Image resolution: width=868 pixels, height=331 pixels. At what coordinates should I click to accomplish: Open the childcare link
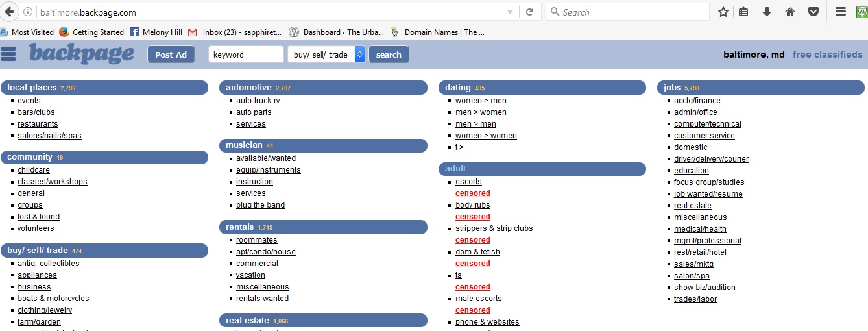(x=34, y=170)
